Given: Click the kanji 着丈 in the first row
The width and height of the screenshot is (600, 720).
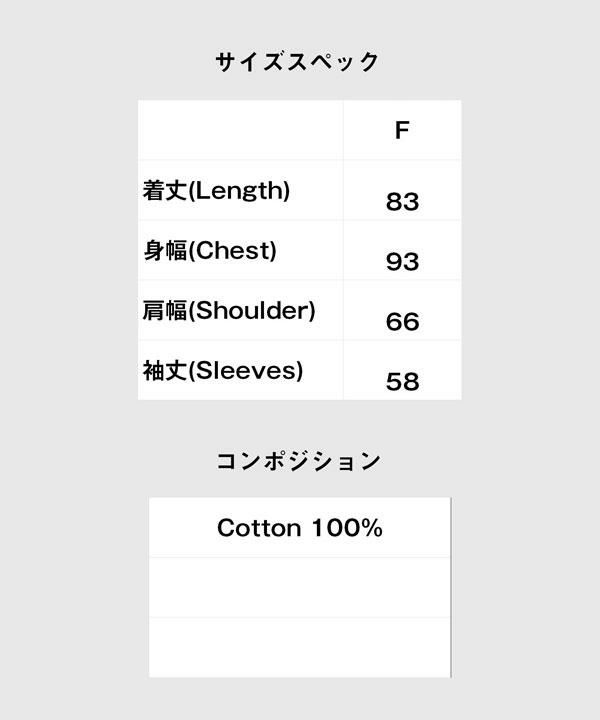Looking at the screenshot, I should pos(165,191).
